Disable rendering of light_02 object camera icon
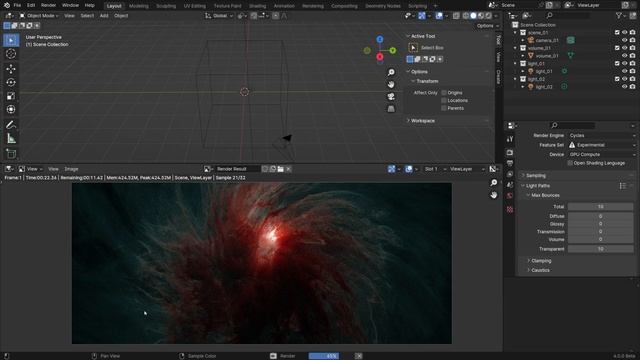The width and height of the screenshot is (640, 360). (632, 87)
